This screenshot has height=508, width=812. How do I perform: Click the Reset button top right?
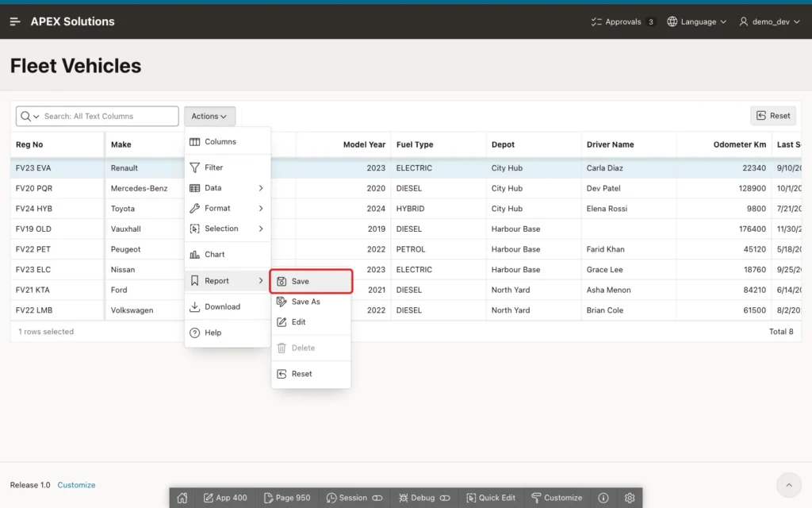point(773,116)
